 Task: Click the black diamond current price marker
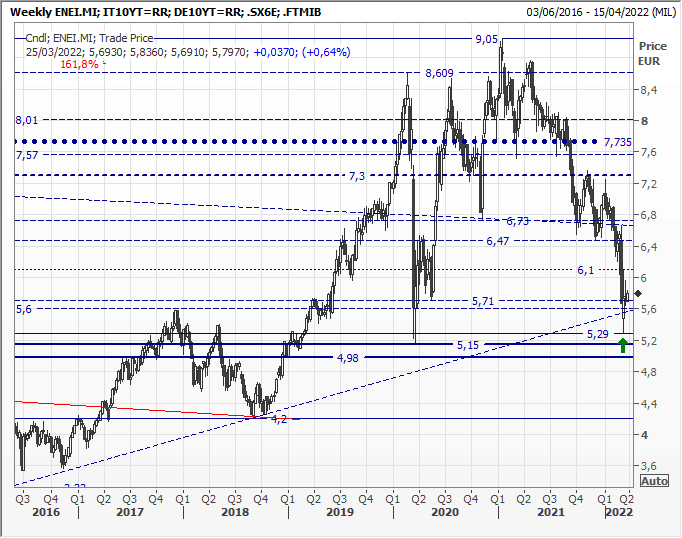coord(638,294)
